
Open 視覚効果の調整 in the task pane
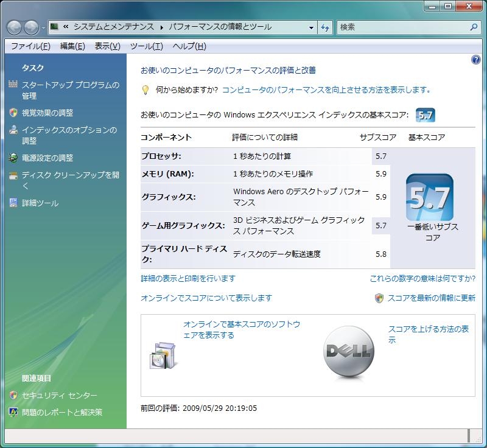tap(47, 113)
